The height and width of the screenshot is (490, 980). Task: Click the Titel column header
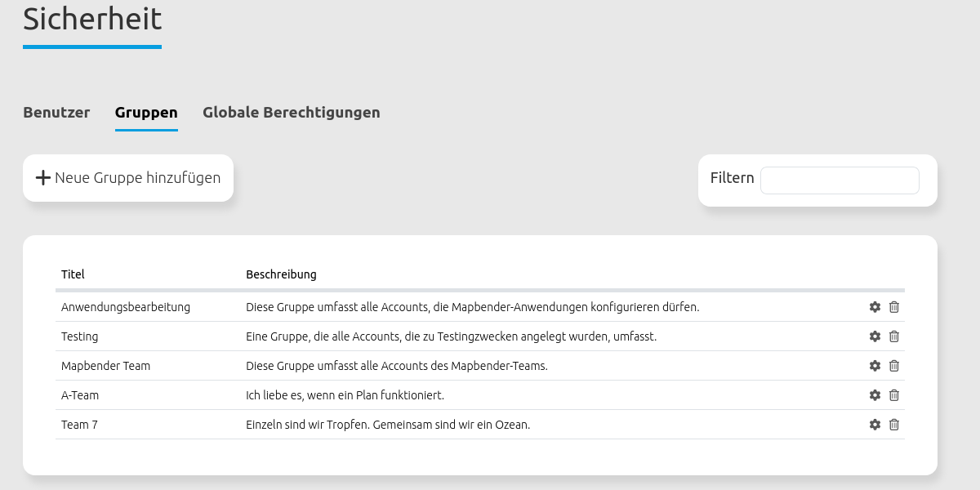pyautogui.click(x=73, y=274)
